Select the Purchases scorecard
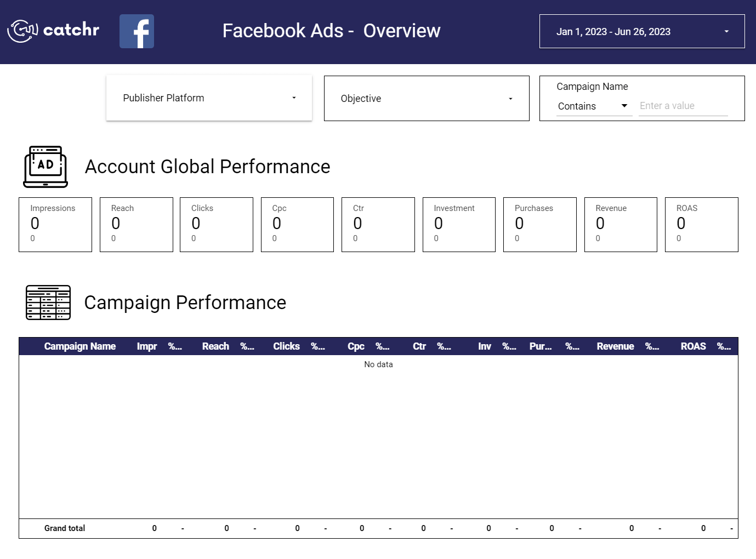Viewport: 756px width, 559px height. pyautogui.click(x=540, y=225)
